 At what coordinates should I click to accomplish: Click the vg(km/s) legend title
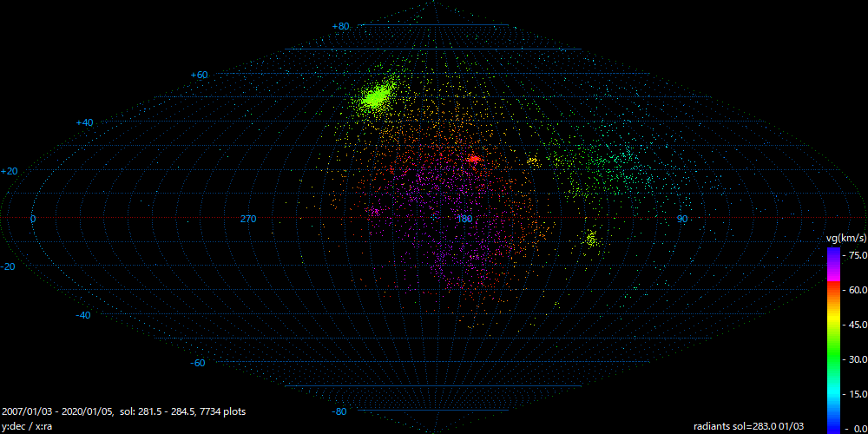pyautogui.click(x=845, y=238)
